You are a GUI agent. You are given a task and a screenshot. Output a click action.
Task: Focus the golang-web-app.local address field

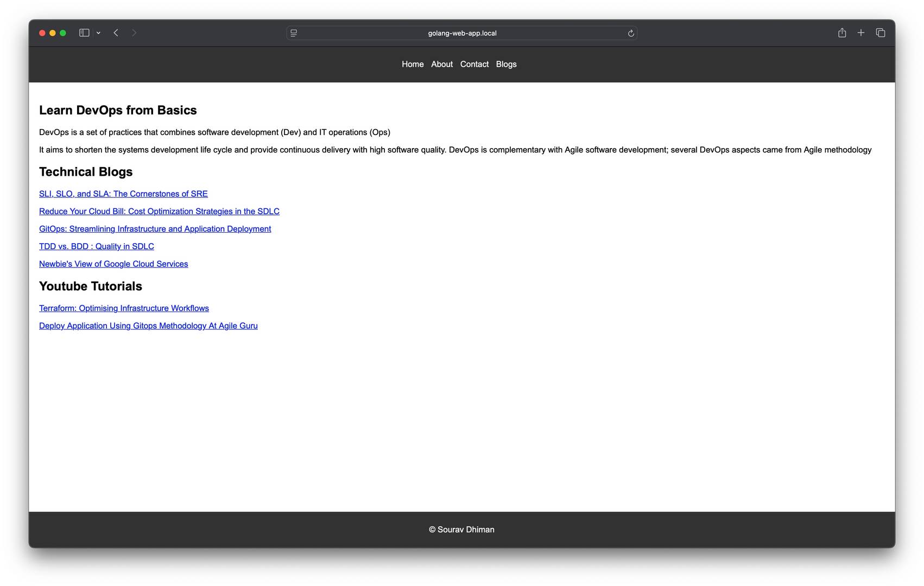click(462, 33)
